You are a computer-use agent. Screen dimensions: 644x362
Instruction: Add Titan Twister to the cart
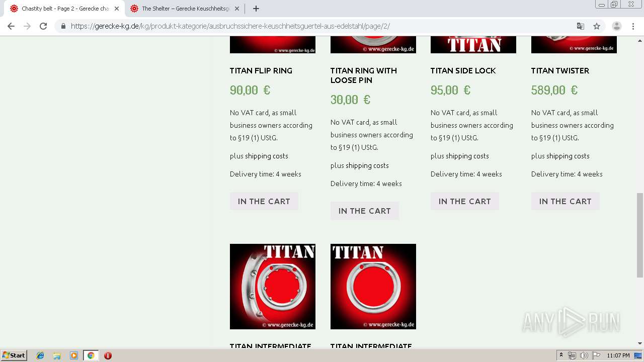click(566, 201)
